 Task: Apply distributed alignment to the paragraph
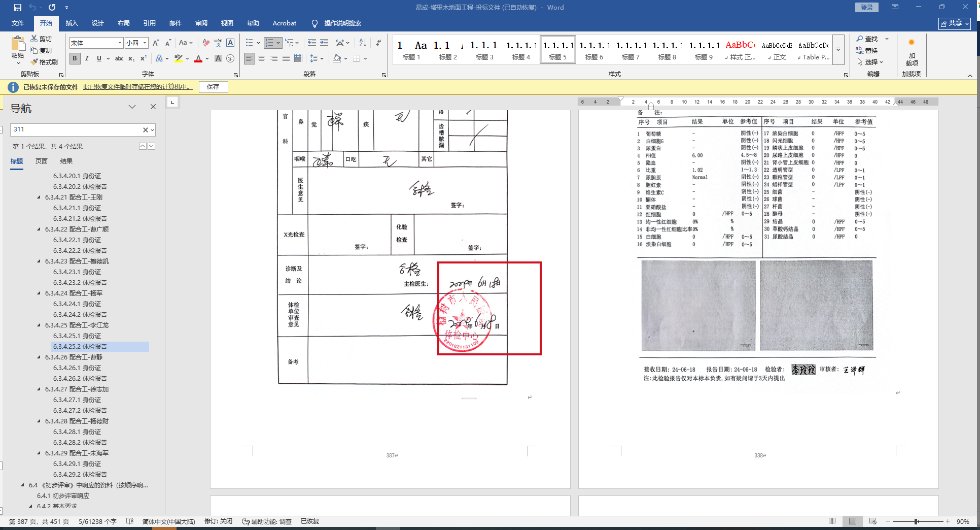click(x=298, y=58)
